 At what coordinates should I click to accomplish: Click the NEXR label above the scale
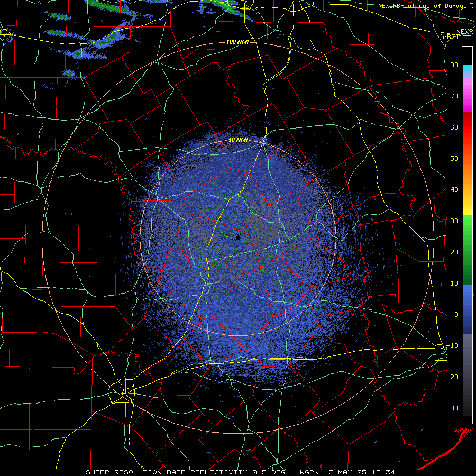[465, 32]
